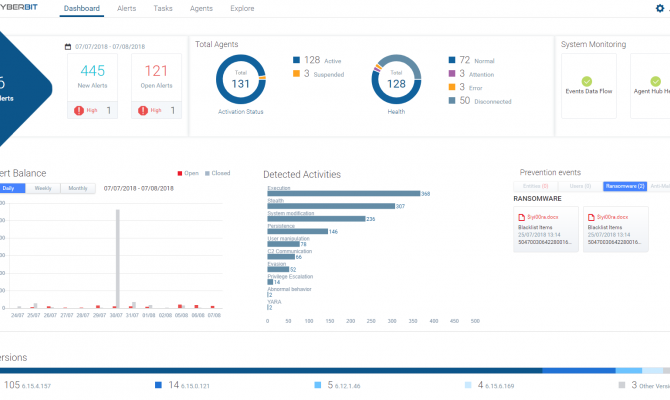Viewport: 670px width, 400px height.
Task: Select the Daily alert balance view
Action: click(12, 188)
